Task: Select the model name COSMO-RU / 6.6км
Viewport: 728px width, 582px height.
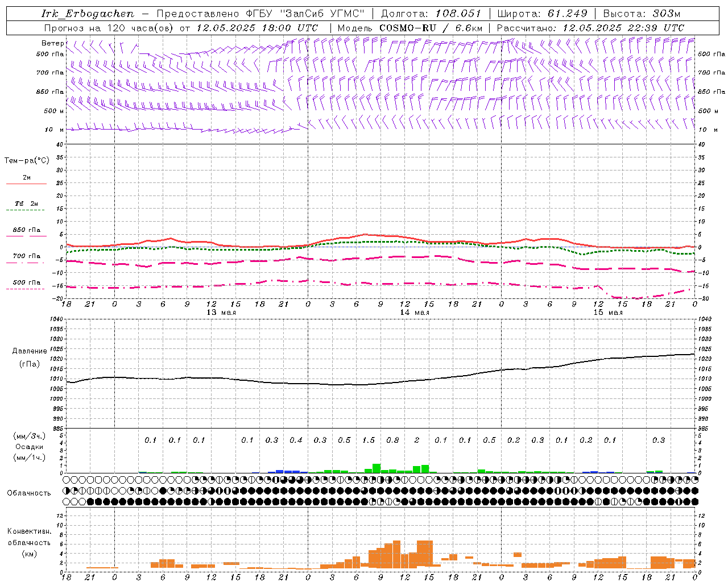Action: (431, 28)
